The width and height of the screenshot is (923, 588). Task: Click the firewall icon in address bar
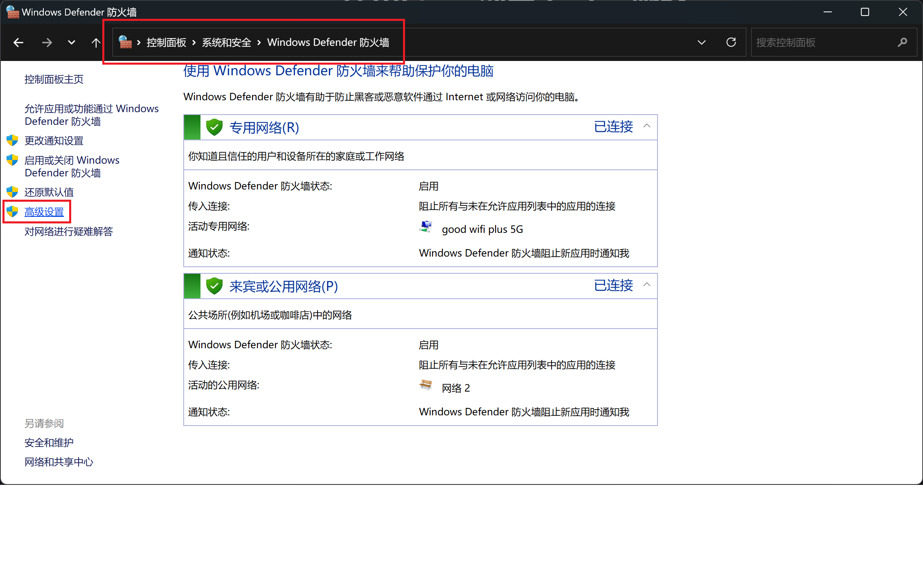[x=125, y=42]
